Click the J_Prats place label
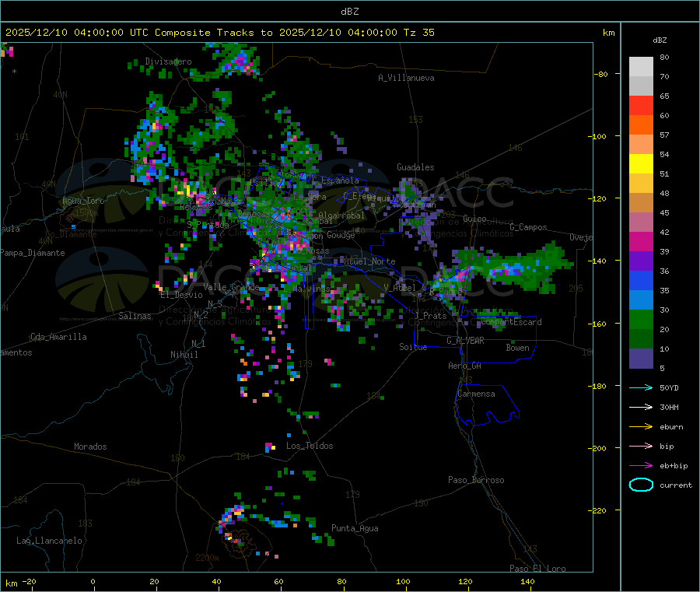 pos(431,316)
